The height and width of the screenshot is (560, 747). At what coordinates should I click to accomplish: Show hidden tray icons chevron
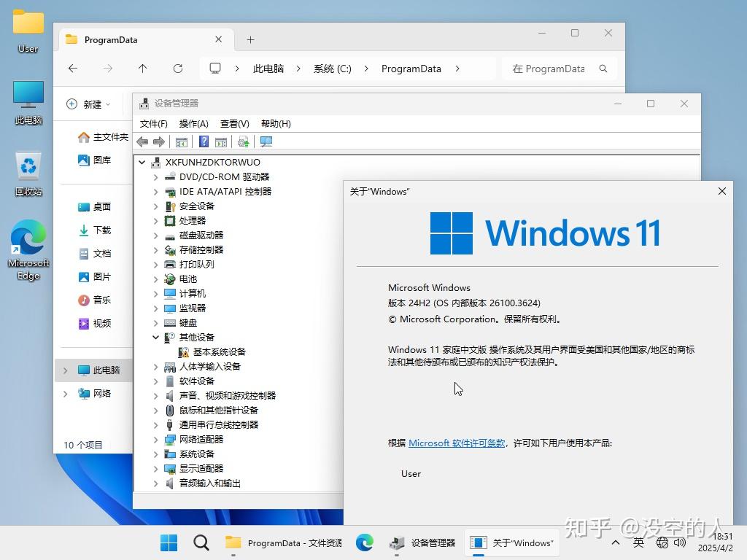coord(616,542)
